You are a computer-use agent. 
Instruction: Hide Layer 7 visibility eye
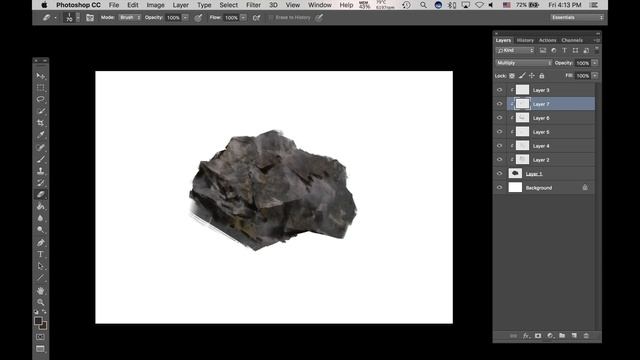(500, 104)
